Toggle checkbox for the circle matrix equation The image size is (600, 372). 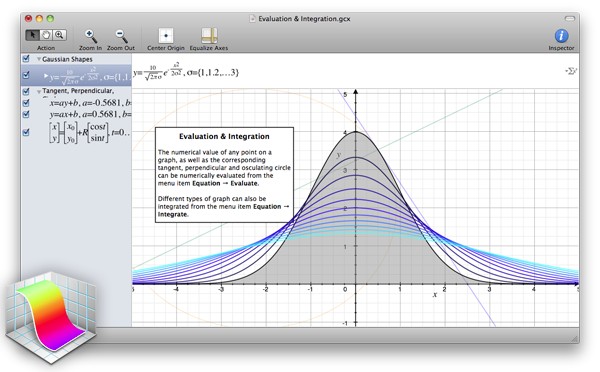(x=26, y=132)
